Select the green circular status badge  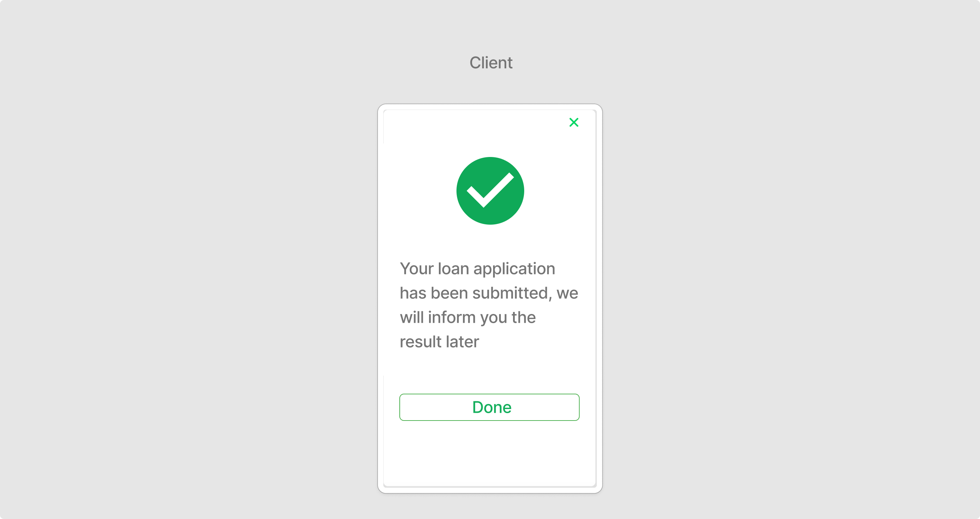coord(490,191)
